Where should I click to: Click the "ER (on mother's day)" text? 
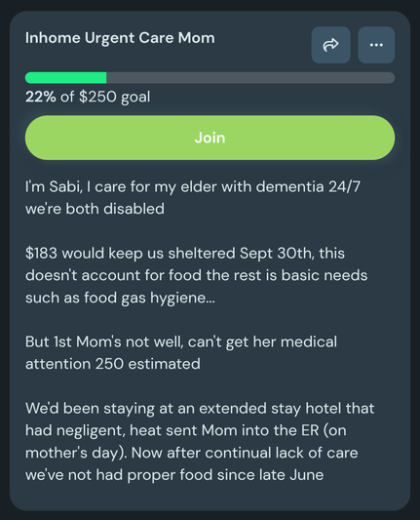[185, 442]
